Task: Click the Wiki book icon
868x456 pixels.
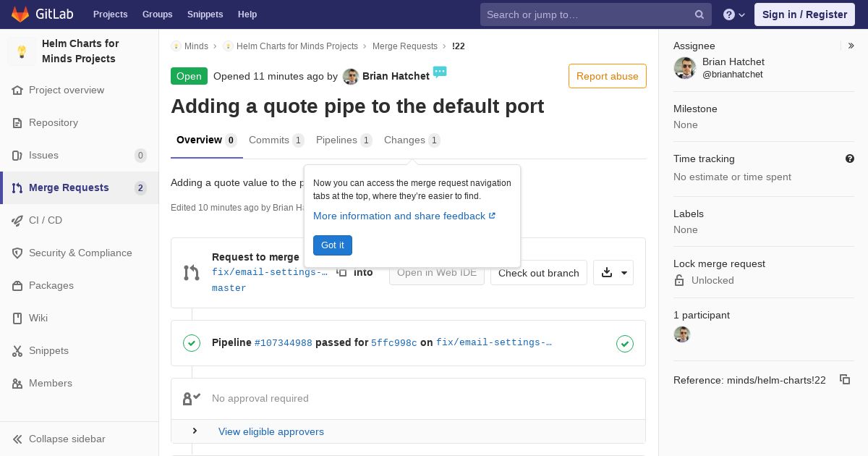Action: click(x=17, y=318)
